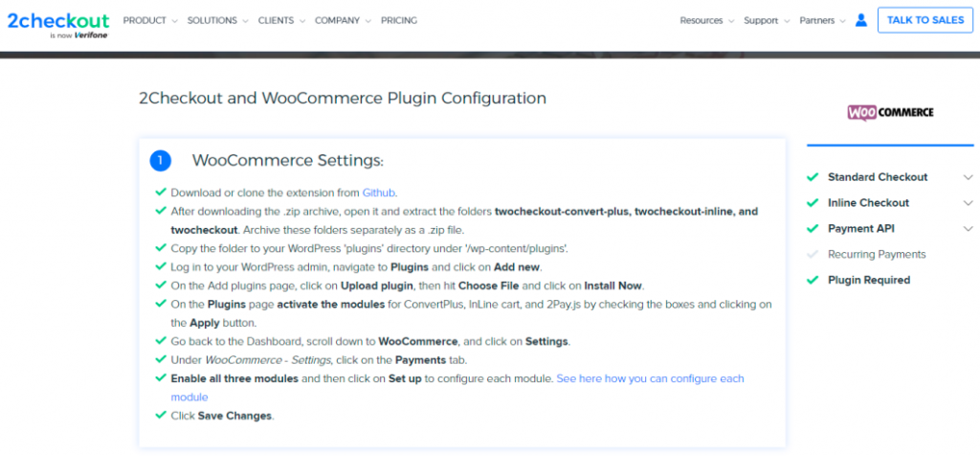Click the green checkmark beside Payment API
Image resolution: width=980 pixels, height=456 pixels.
click(813, 228)
